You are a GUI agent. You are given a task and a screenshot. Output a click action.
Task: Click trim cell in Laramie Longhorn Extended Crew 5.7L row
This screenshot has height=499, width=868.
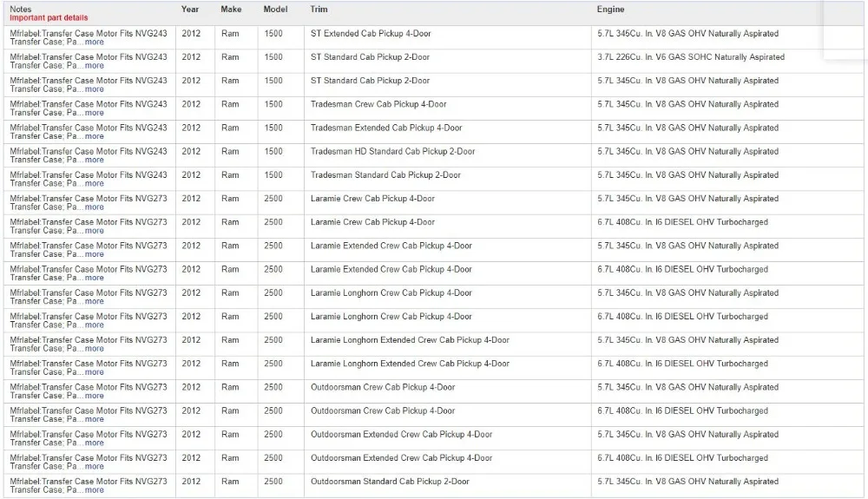[x=410, y=340]
